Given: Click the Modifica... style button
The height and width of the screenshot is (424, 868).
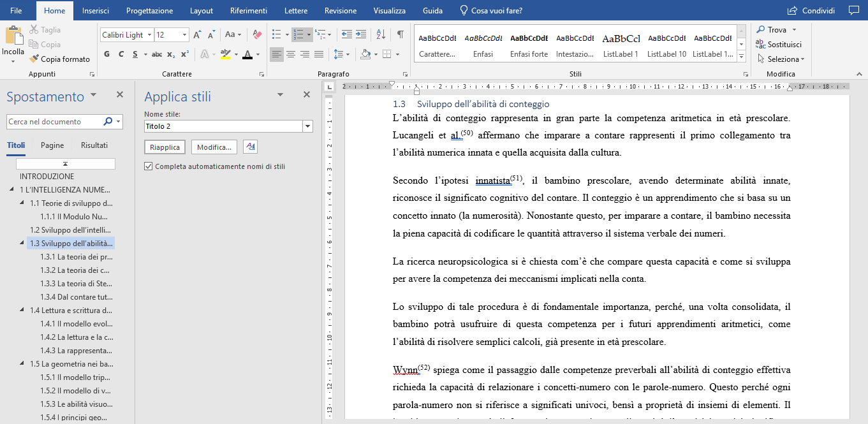Looking at the screenshot, I should [x=214, y=147].
